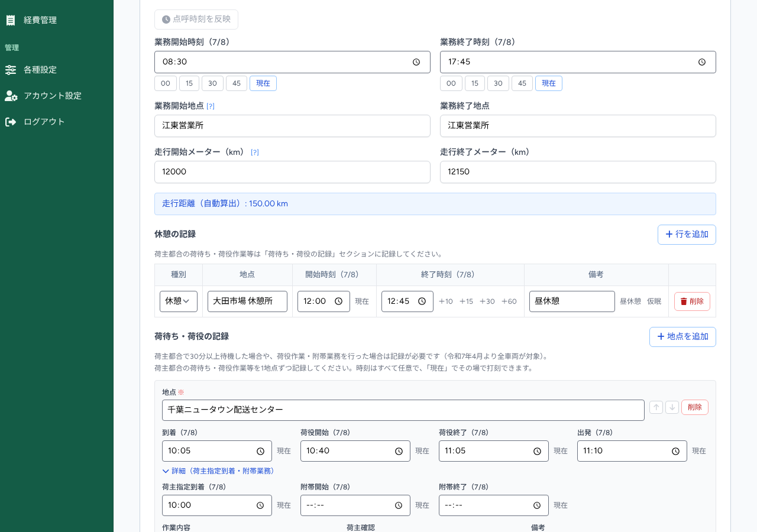Viewport: 757px width, 532px height.
Task: Click 現在 beside 荷役開始 time
Action: coord(422,451)
